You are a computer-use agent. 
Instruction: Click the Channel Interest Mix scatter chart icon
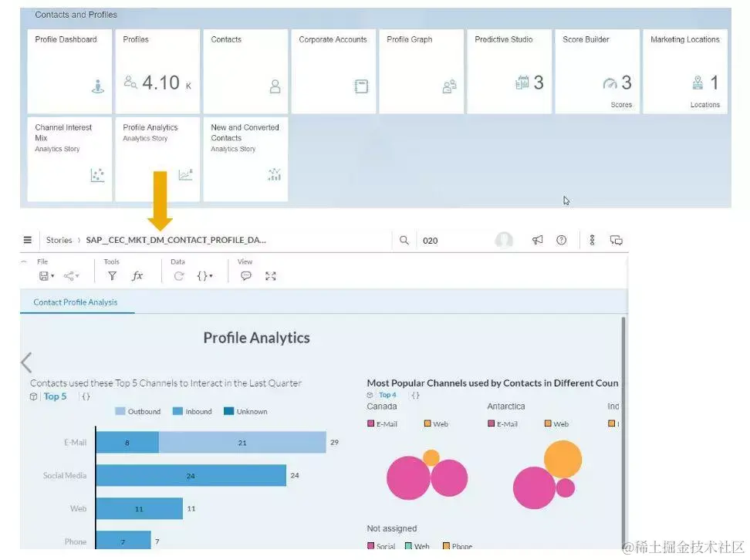tap(97, 175)
